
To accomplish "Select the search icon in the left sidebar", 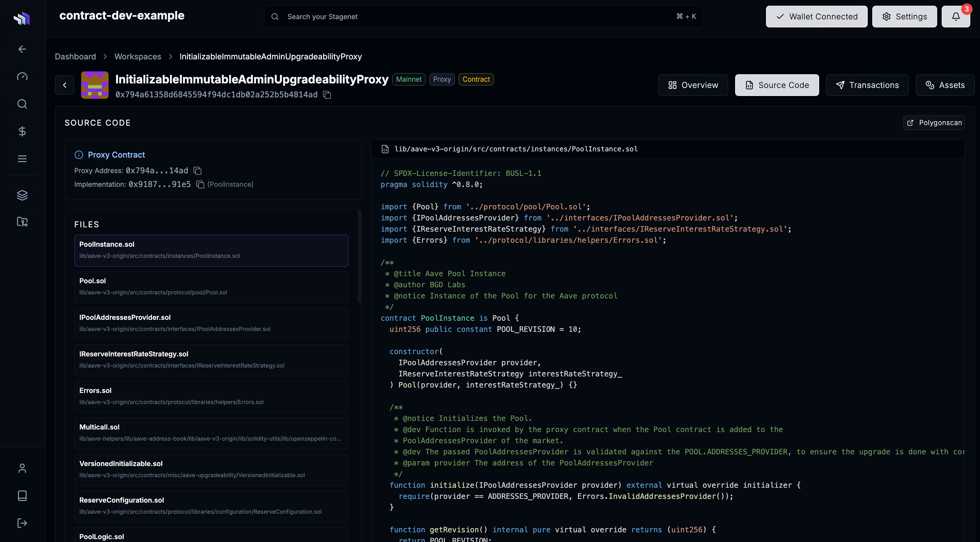I will click(22, 104).
